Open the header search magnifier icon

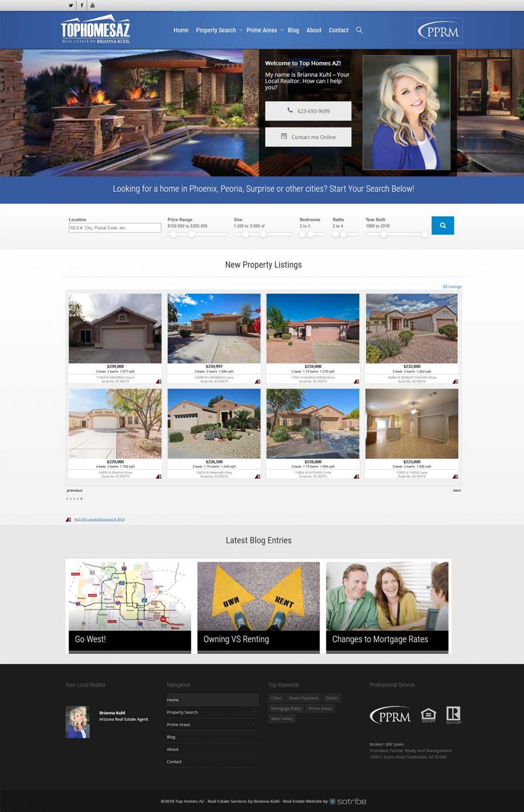tap(359, 30)
